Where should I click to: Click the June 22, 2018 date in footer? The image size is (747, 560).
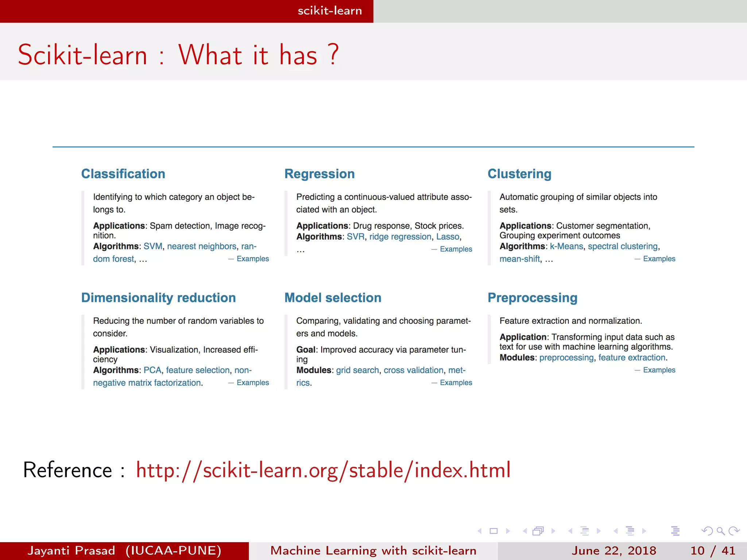point(614,551)
